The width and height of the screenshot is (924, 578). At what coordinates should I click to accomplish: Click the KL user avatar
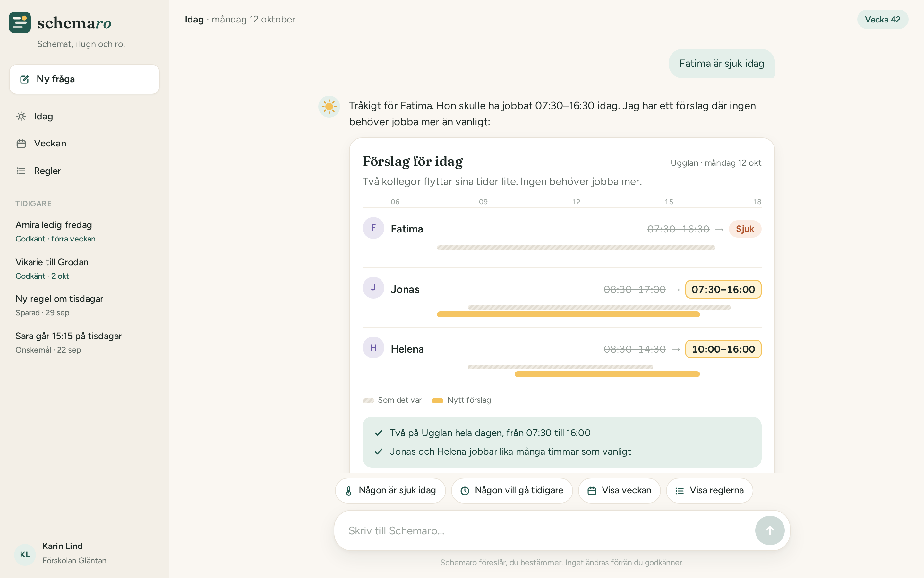[25, 555]
